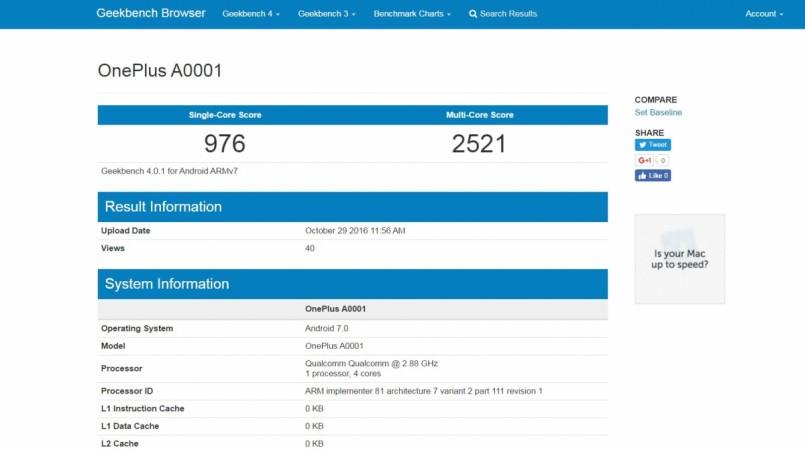Click 'Qualcomm Qualcomm @ 2.88 GHz' processor text
Image resolution: width=805 pixels, height=450 pixels.
371,363
